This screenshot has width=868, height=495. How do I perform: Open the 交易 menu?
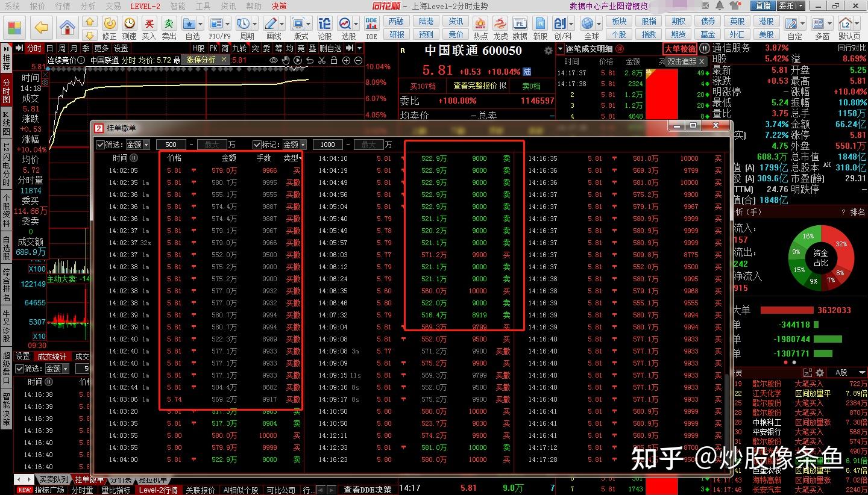pos(113,6)
